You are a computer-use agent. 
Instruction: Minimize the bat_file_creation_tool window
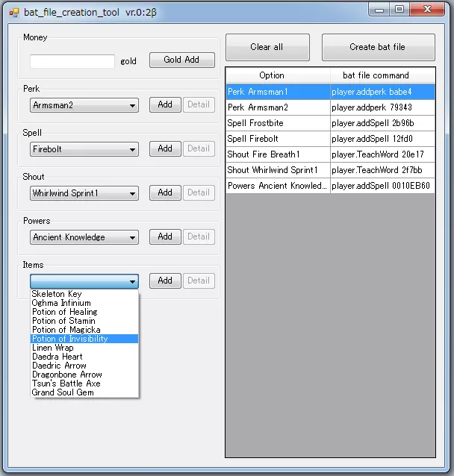click(x=379, y=10)
